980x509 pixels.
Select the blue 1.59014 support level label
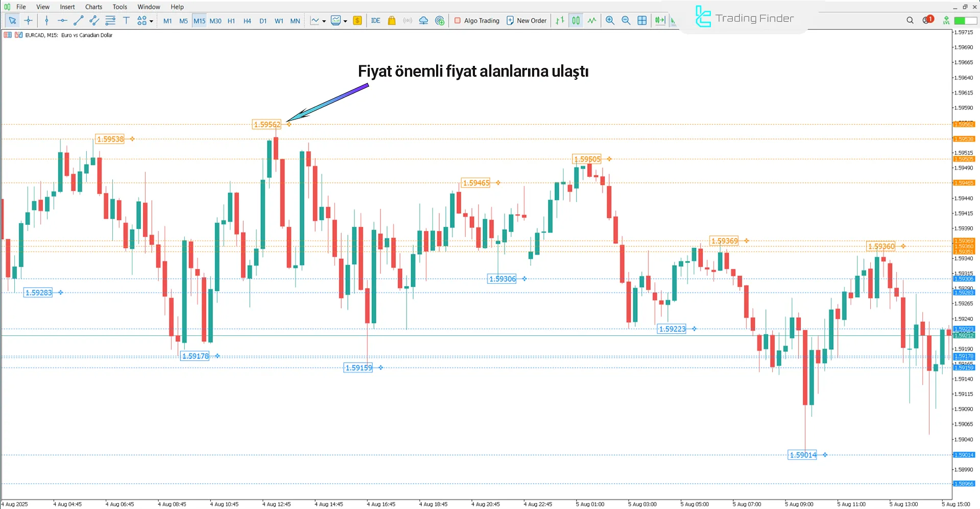click(802, 455)
